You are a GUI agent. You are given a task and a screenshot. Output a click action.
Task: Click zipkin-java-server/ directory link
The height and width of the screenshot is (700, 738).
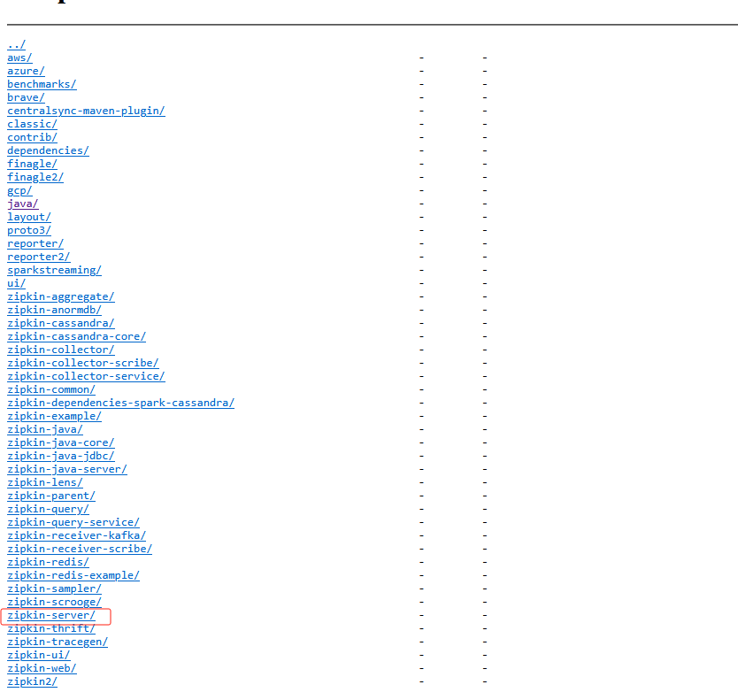point(67,469)
